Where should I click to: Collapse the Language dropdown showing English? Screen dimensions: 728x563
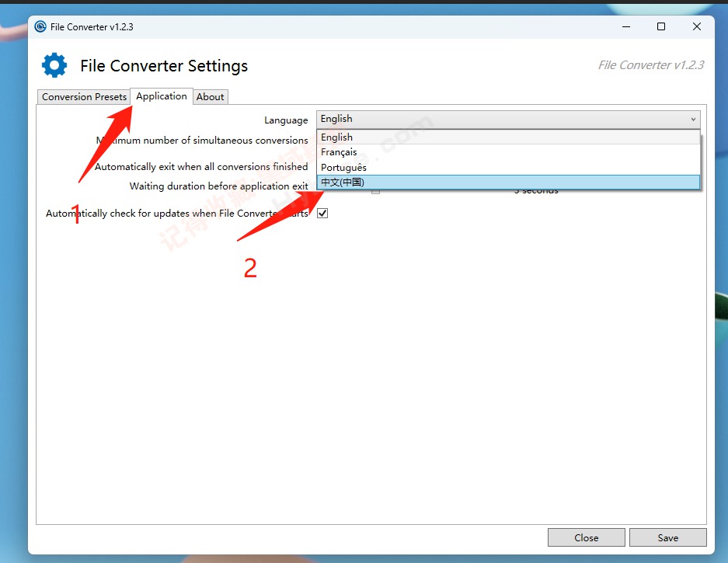(x=508, y=120)
